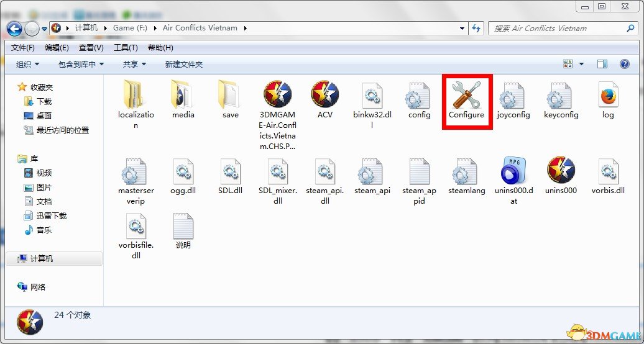Image resolution: width=644 pixels, height=344 pixels.
Task: Open the 图片 library
Action: point(44,187)
